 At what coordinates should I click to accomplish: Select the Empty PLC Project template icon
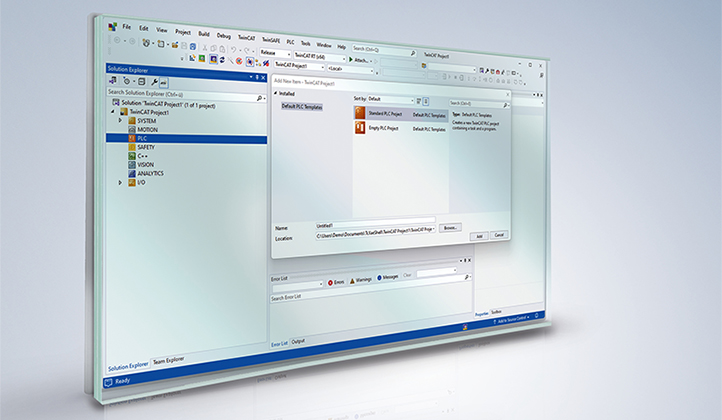coord(360,130)
